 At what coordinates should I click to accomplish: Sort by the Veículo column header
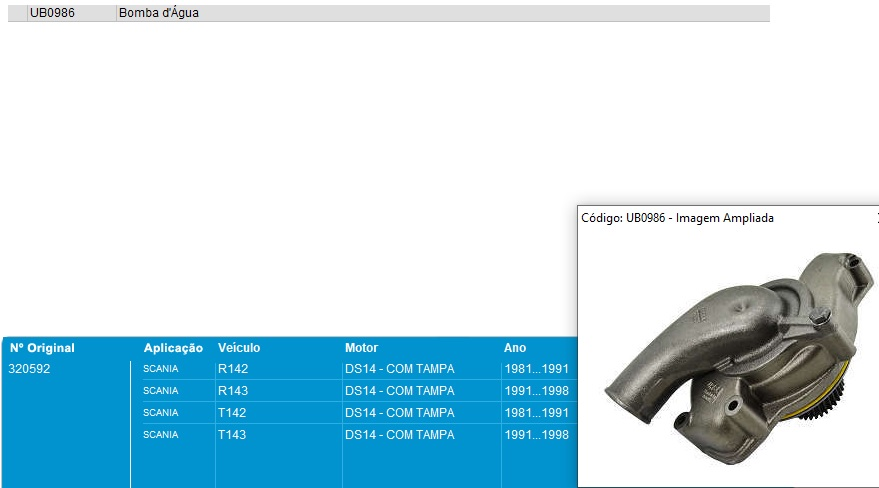239,348
